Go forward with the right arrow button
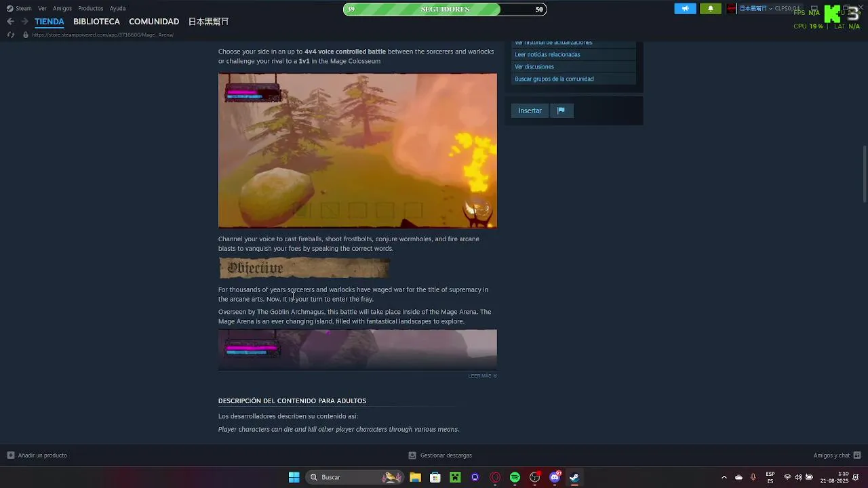This screenshot has width=868, height=488. point(24,22)
